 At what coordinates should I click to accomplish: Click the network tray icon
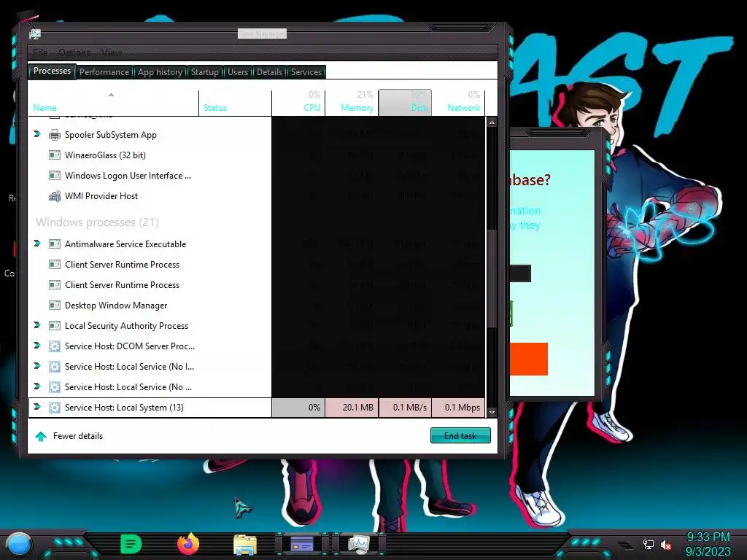(x=649, y=544)
